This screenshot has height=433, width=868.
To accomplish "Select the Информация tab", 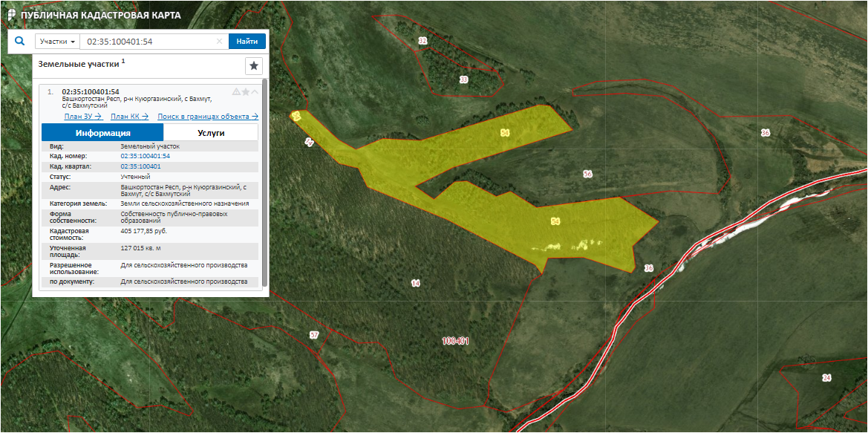I will [x=102, y=133].
